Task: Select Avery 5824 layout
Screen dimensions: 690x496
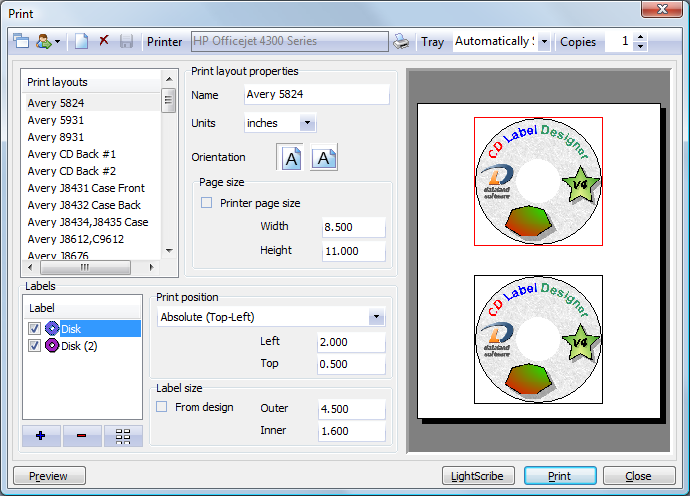Action: click(x=91, y=103)
